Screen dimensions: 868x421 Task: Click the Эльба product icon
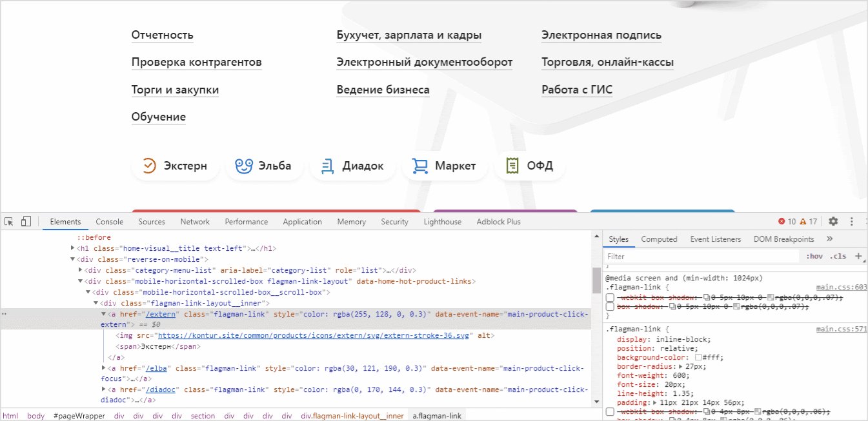243,166
